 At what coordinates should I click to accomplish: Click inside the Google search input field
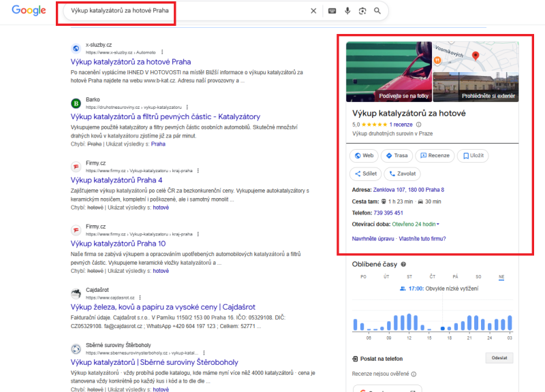[184, 11]
